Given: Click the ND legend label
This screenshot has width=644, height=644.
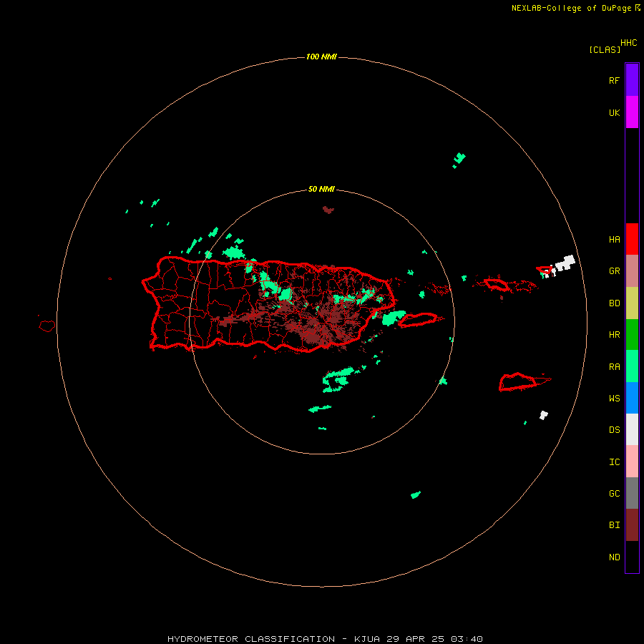Looking at the screenshot, I should point(614,557).
